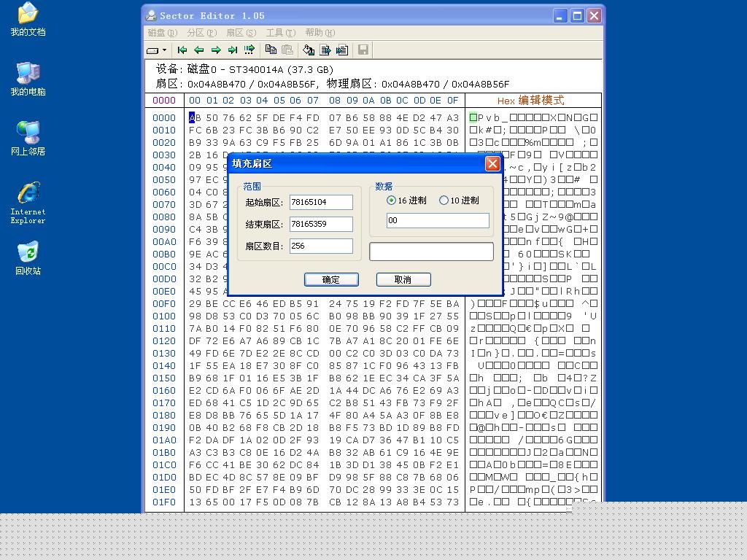Open the 回收站 desktop icon

[28, 258]
